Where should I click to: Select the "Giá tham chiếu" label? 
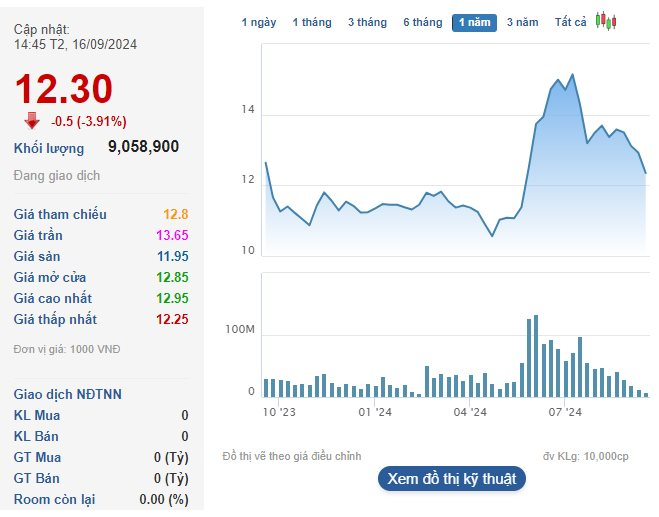pos(60,214)
